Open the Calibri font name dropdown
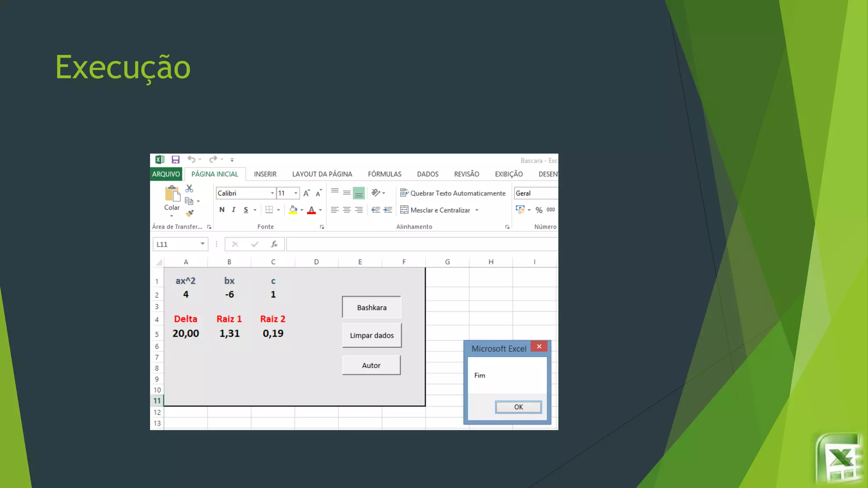 (x=272, y=193)
